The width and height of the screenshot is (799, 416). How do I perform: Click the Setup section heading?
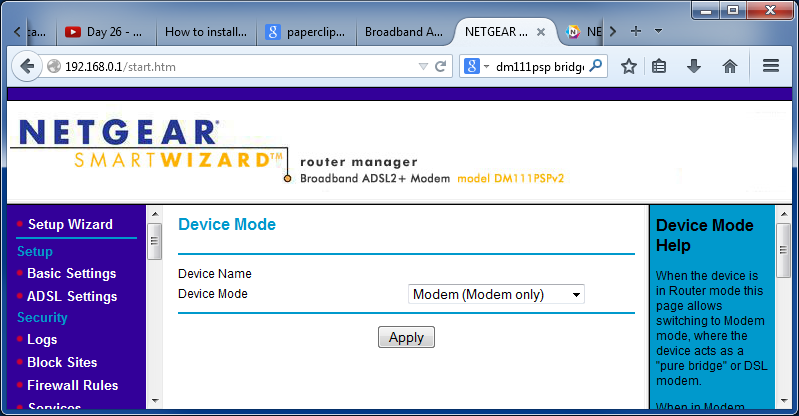coord(35,251)
